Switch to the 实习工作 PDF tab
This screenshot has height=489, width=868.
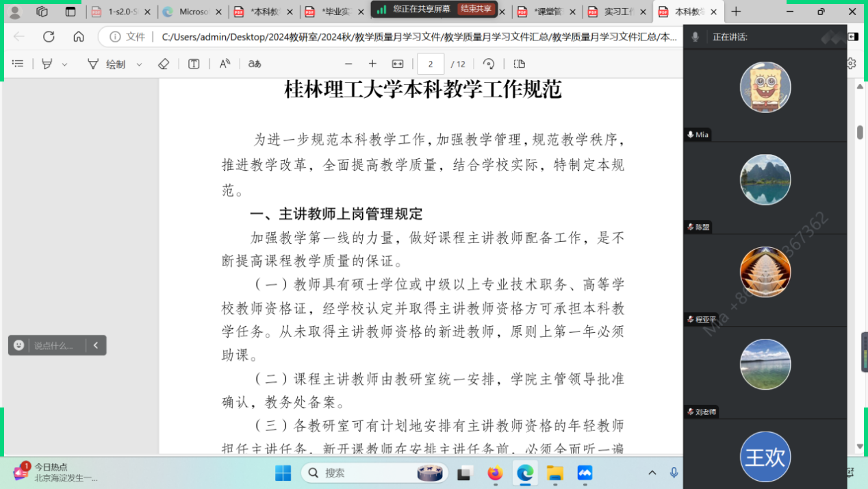pyautogui.click(x=615, y=12)
